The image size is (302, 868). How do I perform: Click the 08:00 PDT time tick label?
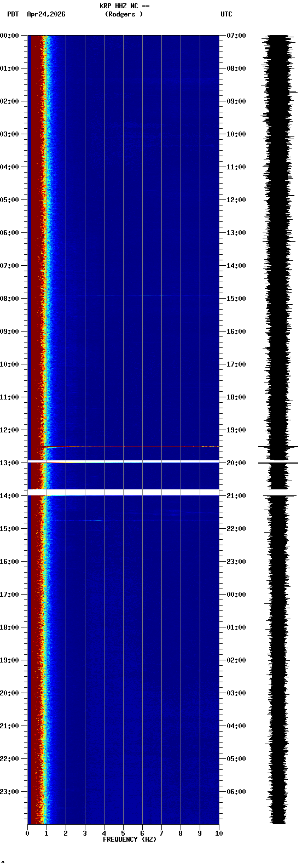(x=9, y=299)
